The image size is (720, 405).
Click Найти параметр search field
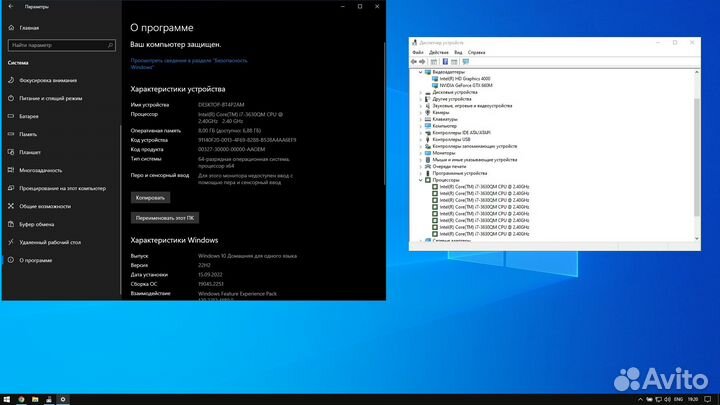coord(62,45)
